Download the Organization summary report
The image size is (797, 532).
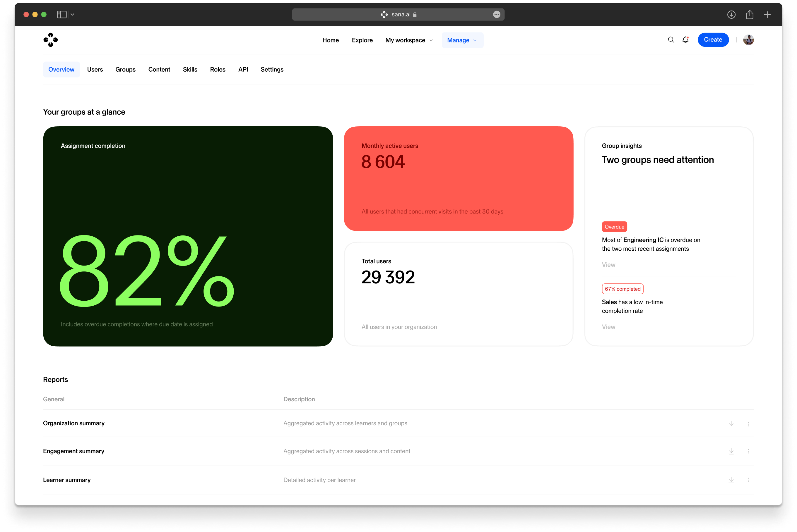tap(731, 424)
